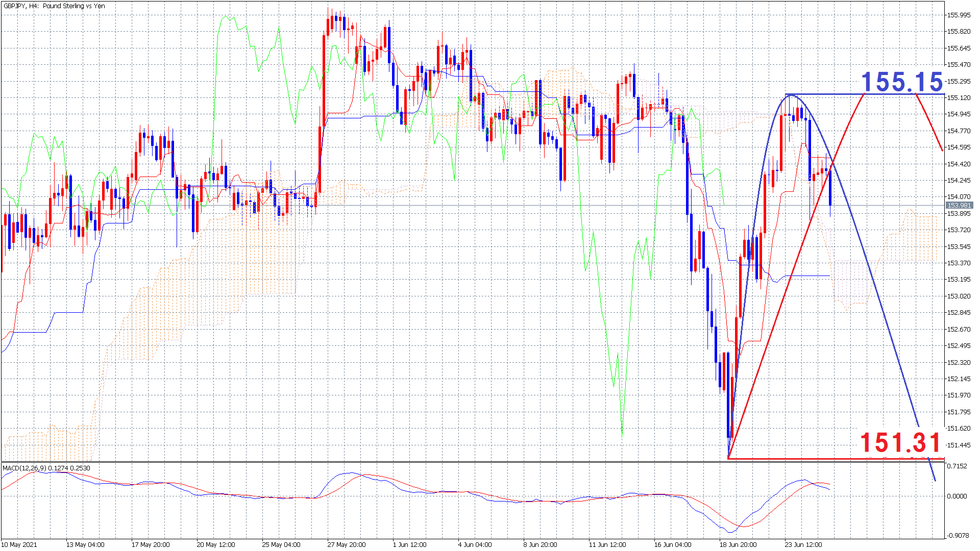Click the 27 May 20:00 date label
Screen dimensions: 980x551
coord(346,544)
